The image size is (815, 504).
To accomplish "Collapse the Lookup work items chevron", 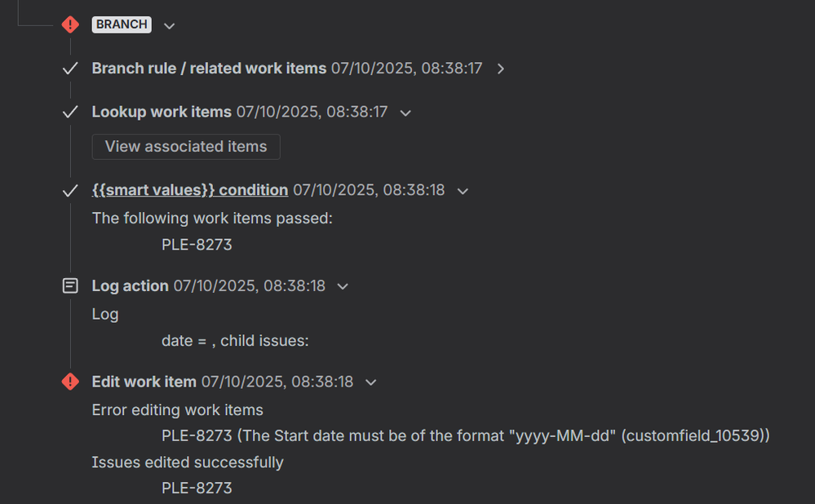I will pyautogui.click(x=405, y=113).
